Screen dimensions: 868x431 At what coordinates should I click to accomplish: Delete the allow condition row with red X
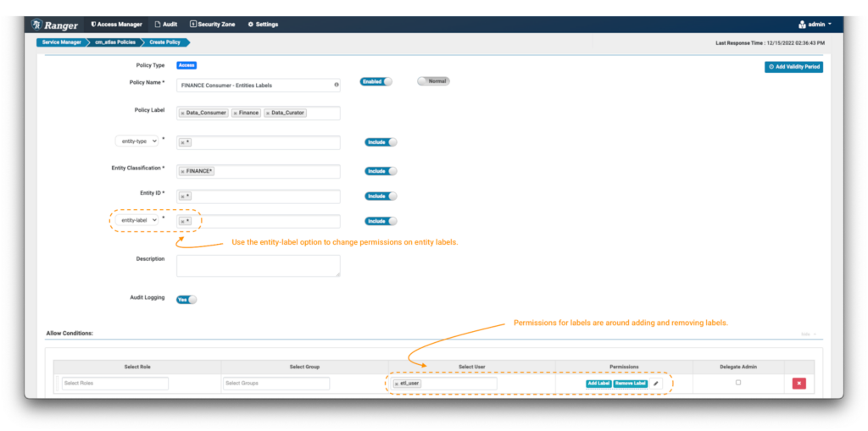coord(798,384)
